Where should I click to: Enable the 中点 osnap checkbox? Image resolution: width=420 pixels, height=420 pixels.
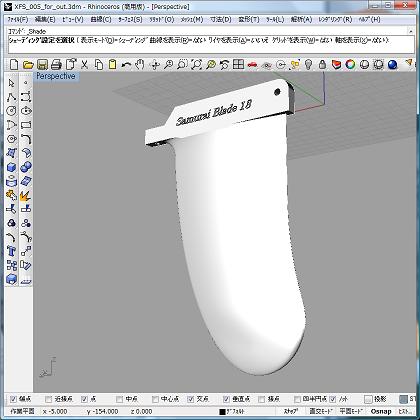coord(119,399)
